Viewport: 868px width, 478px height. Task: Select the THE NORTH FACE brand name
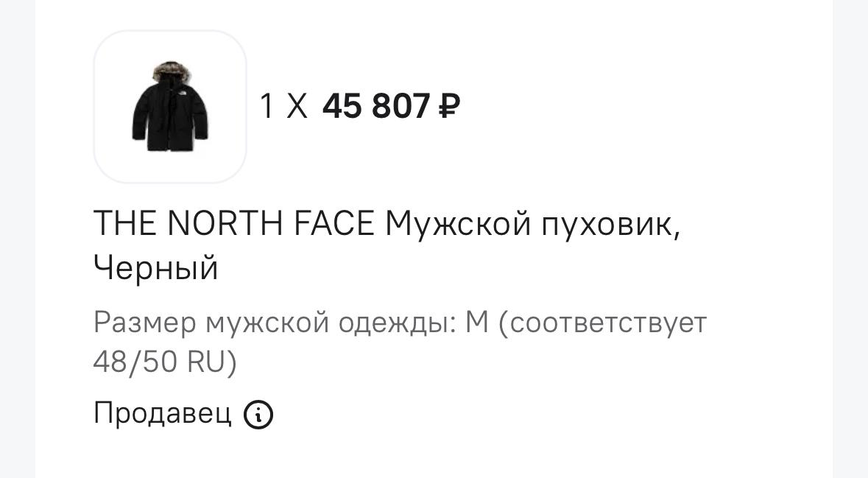click(234, 224)
